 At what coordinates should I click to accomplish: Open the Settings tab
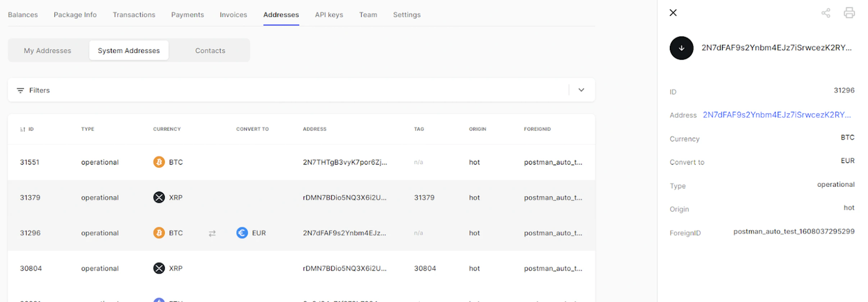pos(407,15)
